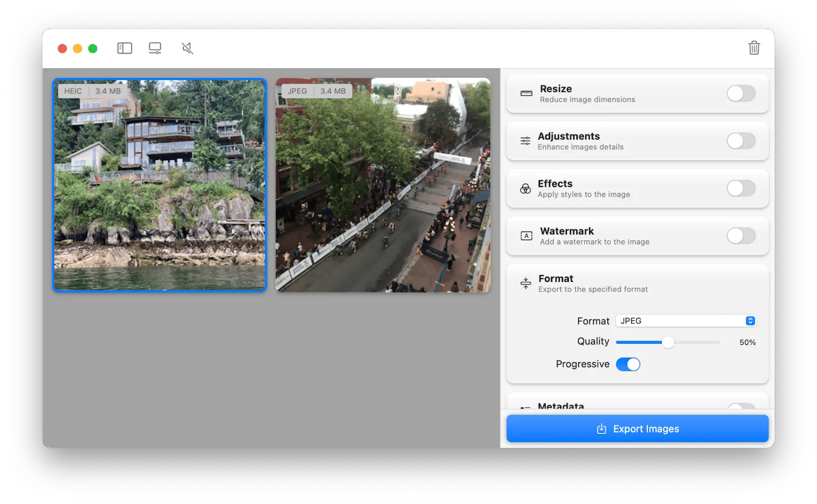Select the HEIC waterfront house thumbnail
This screenshot has width=817, height=504.
[159, 185]
